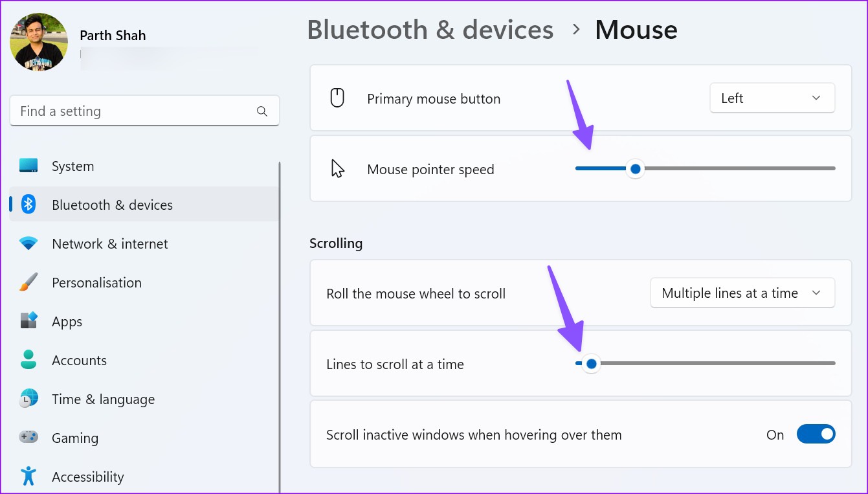Click inside the Find a setting field

tap(129, 111)
